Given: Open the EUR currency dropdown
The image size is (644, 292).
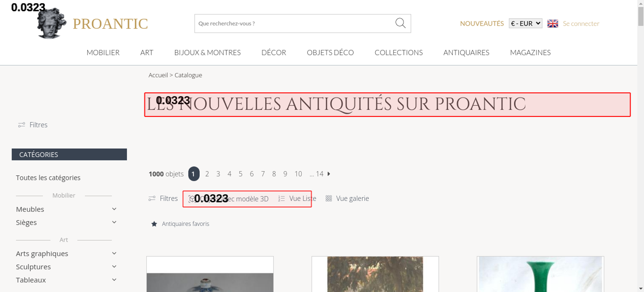Looking at the screenshot, I should [525, 23].
